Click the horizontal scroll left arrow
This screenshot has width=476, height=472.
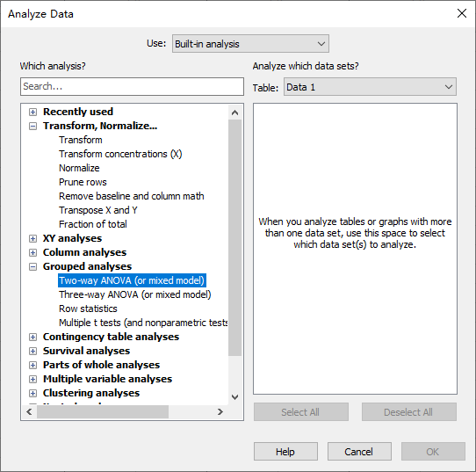pos(29,412)
